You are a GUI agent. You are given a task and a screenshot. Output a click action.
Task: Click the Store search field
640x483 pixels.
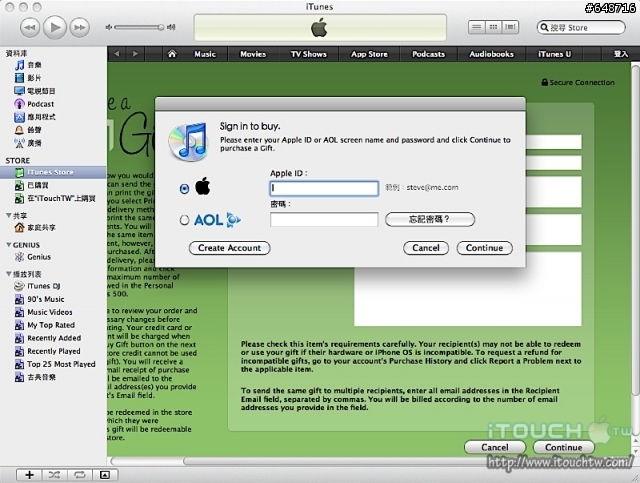(x=581, y=27)
